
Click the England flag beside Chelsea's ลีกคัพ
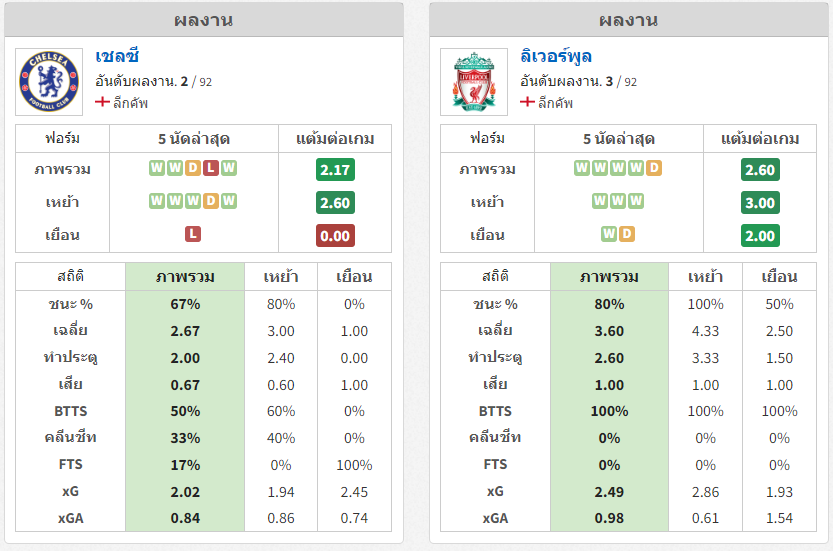[102, 101]
